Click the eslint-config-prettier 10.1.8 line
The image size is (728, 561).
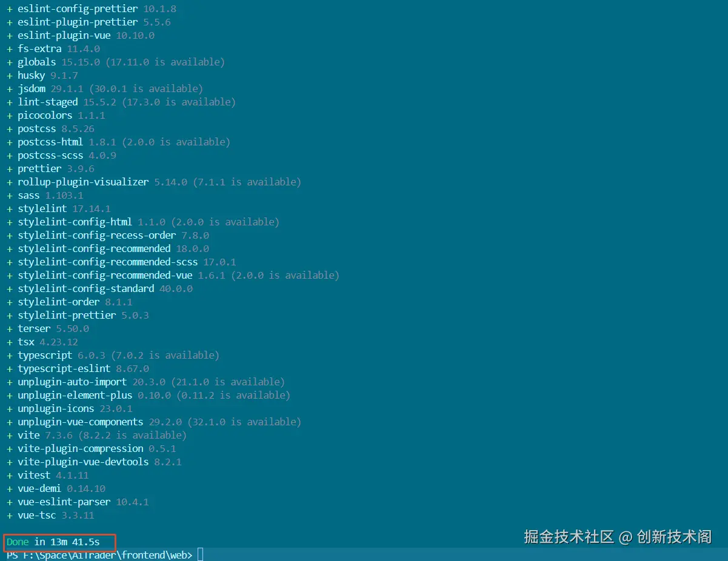(92, 9)
